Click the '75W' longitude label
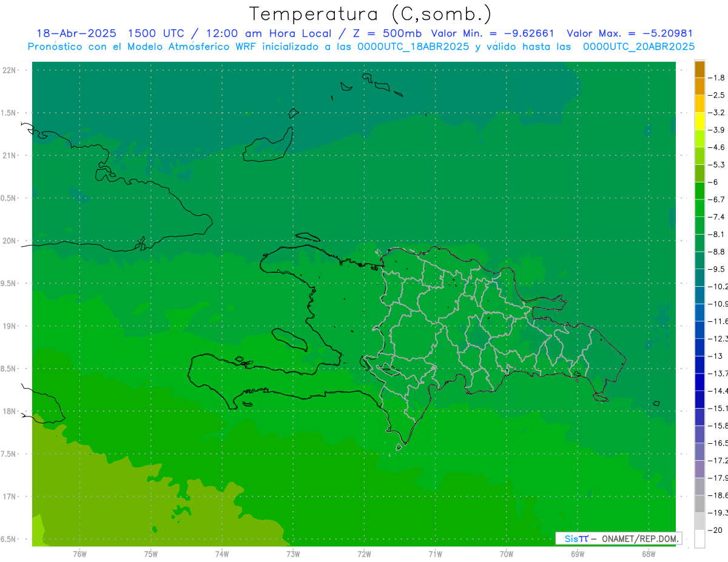 (151, 554)
